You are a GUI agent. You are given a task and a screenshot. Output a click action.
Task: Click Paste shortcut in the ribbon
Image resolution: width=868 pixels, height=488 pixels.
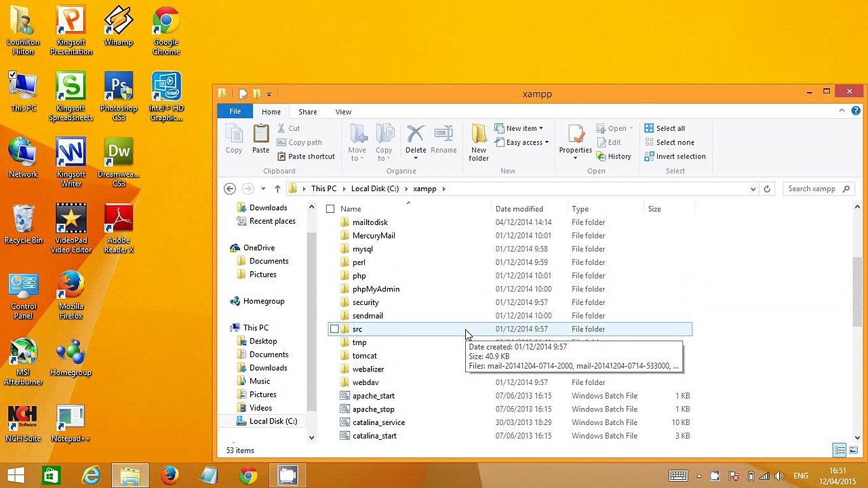306,157
